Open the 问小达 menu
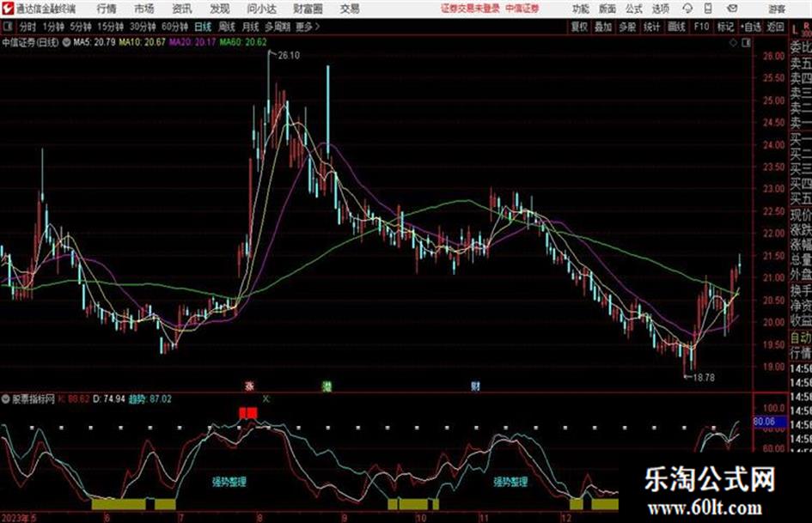 261,9
